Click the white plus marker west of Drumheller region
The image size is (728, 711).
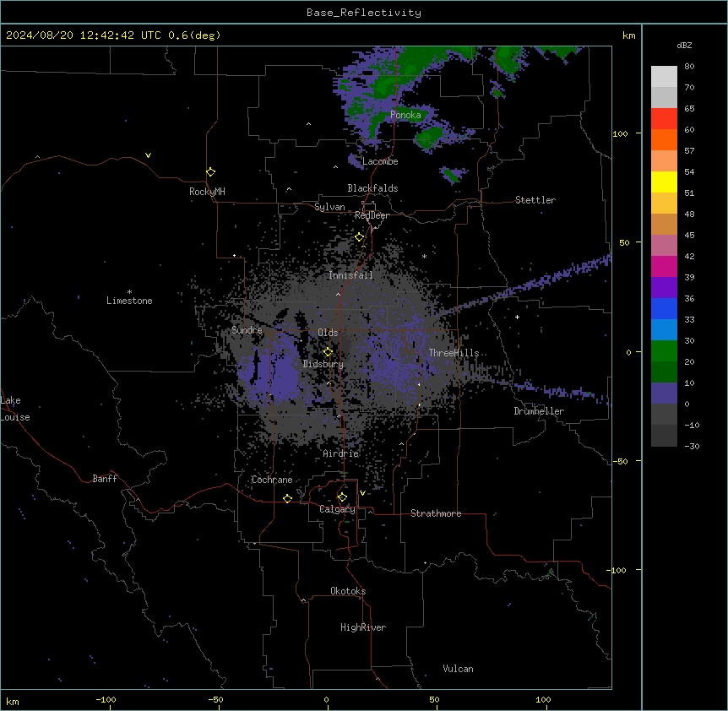point(517,317)
